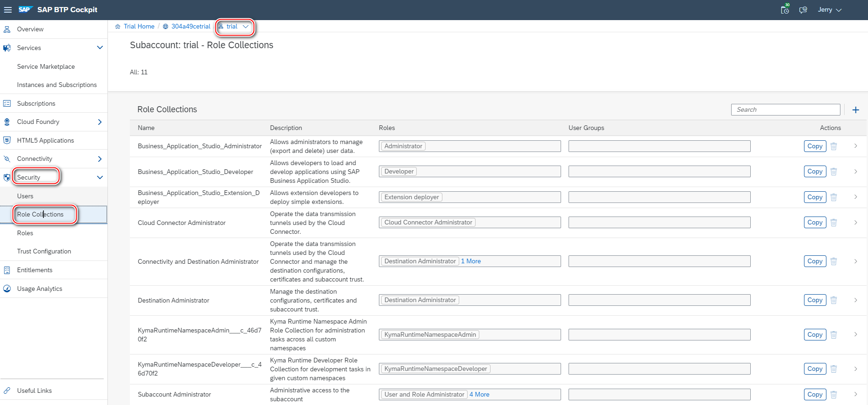Image resolution: width=868 pixels, height=405 pixels.
Task: Open the Roles page
Action: [x=25, y=233]
